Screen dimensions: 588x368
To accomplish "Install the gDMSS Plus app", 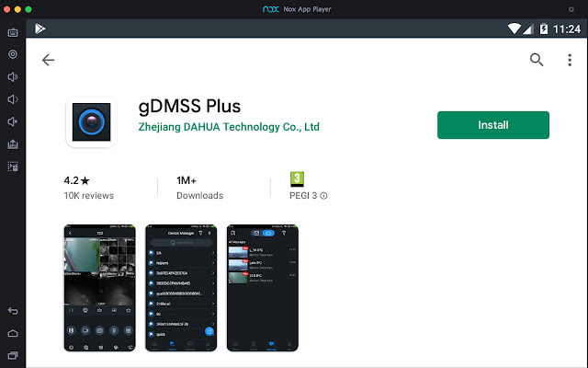I will point(492,125).
